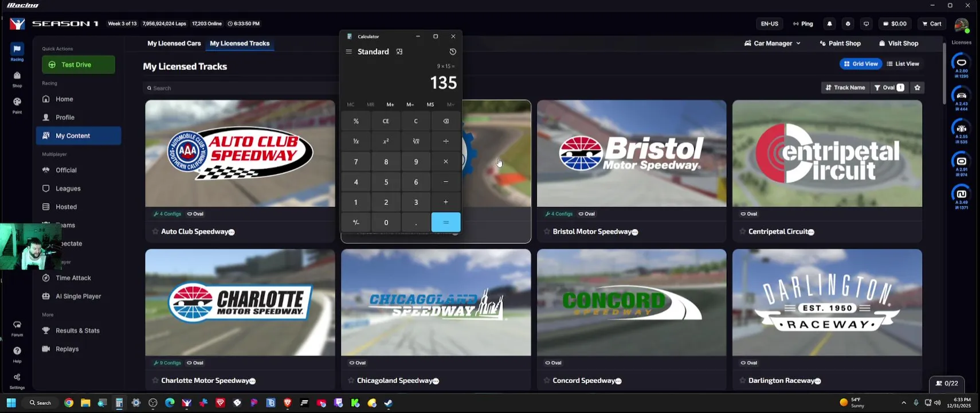Viewport: 980px width, 413px height.
Task: Open the Track Name sort dropdown
Action: (x=845, y=88)
